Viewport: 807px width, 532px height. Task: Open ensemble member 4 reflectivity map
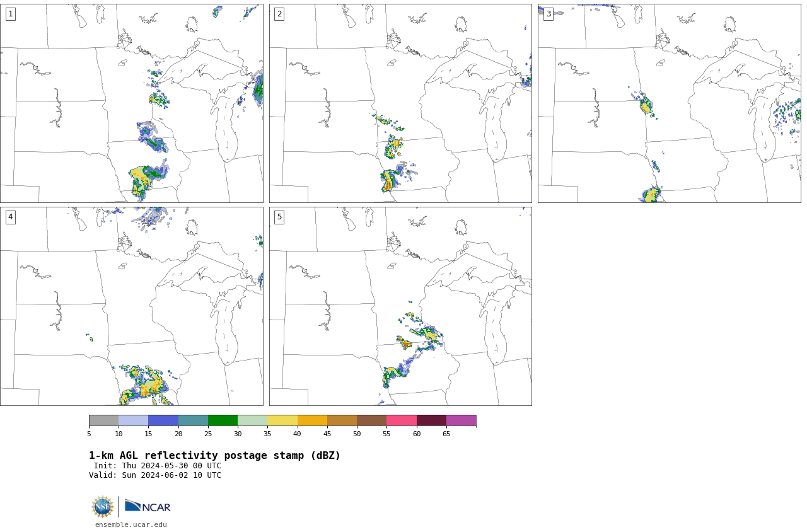pyautogui.click(x=131, y=306)
